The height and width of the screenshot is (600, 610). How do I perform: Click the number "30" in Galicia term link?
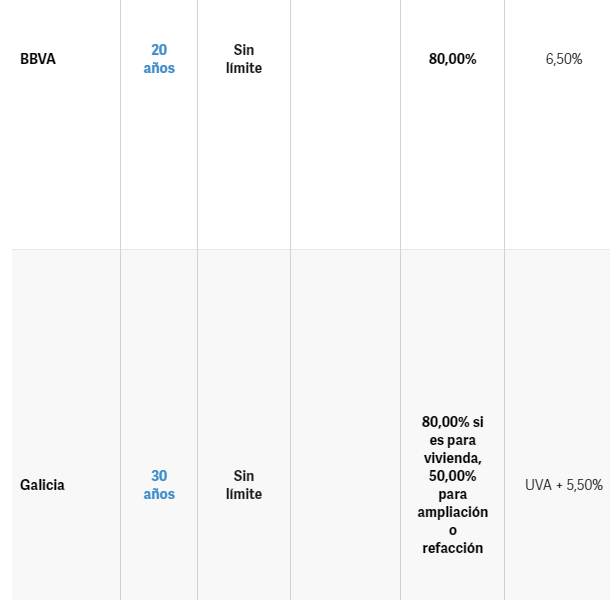[159, 476]
